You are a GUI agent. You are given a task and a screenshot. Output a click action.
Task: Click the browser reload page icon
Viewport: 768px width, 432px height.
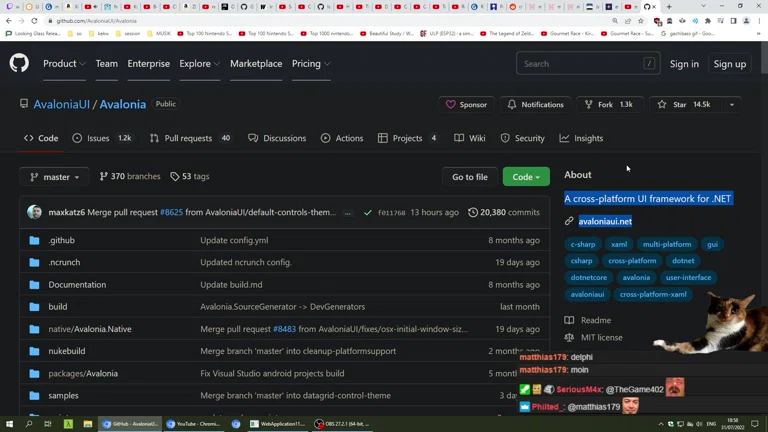coord(34,21)
